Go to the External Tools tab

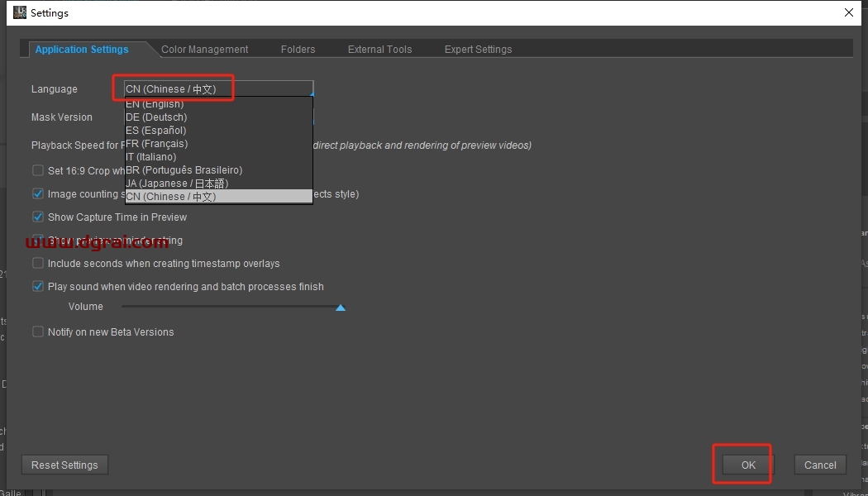(x=379, y=50)
